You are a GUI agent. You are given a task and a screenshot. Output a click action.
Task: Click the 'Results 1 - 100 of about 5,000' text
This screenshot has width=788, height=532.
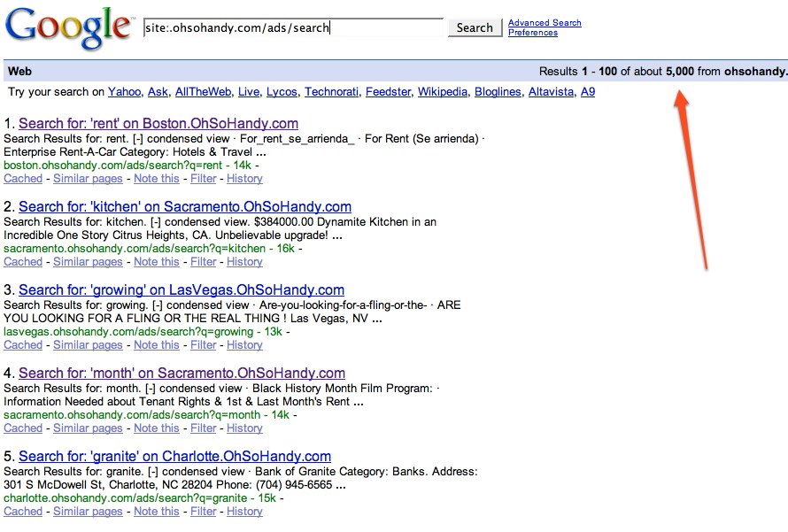(x=616, y=72)
